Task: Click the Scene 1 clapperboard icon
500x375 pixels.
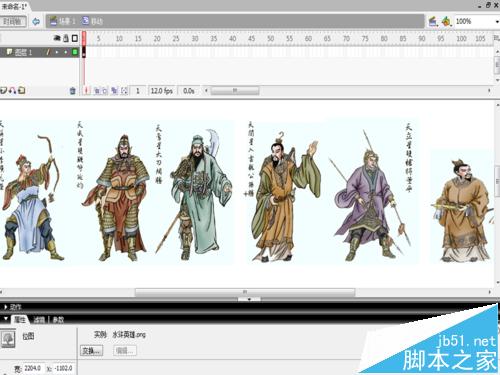Action: pos(53,21)
